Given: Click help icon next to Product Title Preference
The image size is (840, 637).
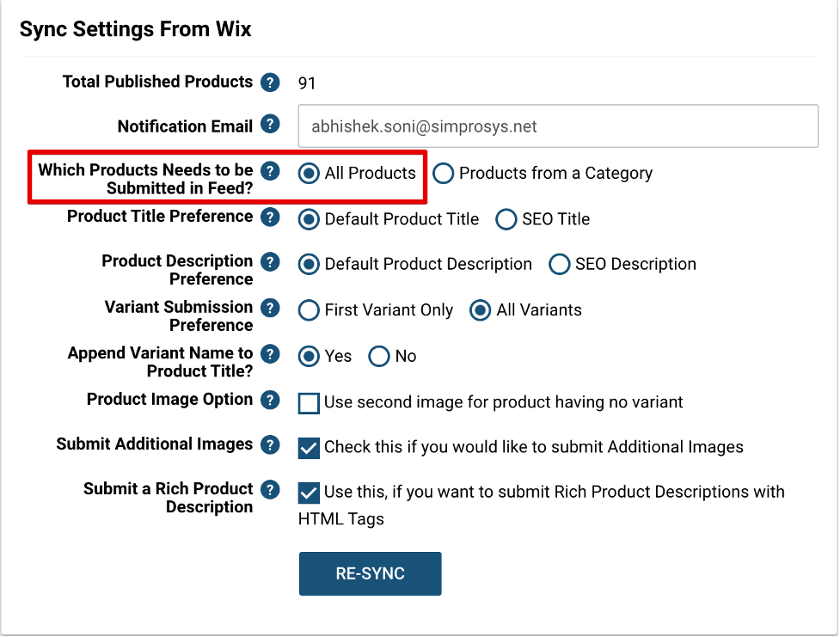Looking at the screenshot, I should point(270,217).
